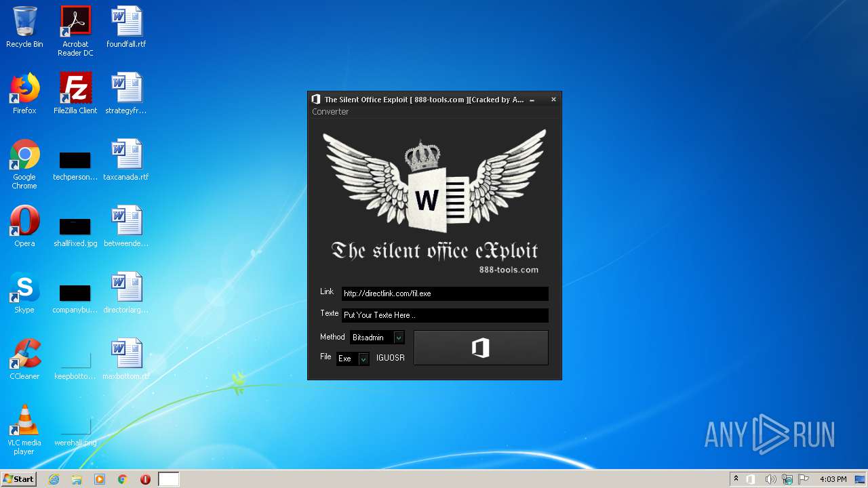This screenshot has width=868, height=488.
Task: Launch CCleaner desktop shortcut
Action: coord(24,359)
